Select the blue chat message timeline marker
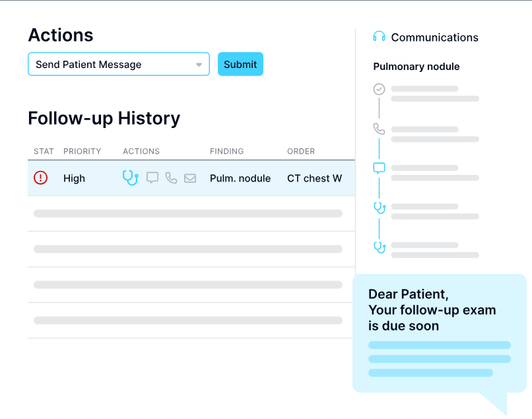This screenshot has height=419, width=532. point(379,168)
